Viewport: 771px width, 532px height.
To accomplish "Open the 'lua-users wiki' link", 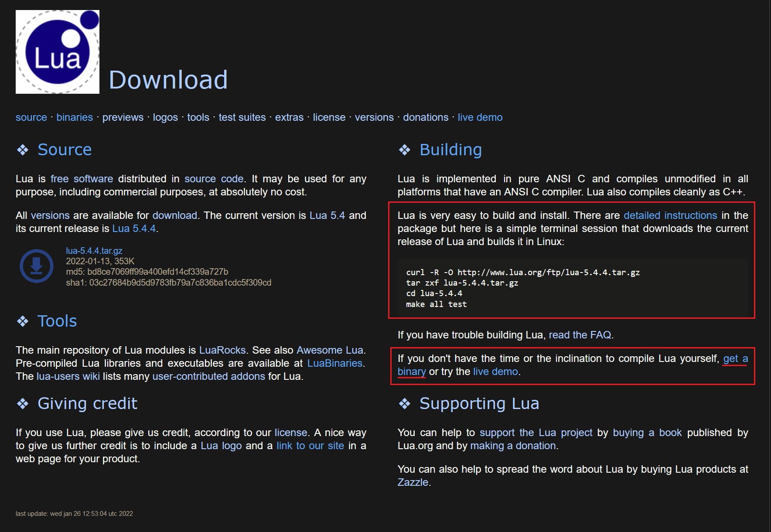I will 68,376.
